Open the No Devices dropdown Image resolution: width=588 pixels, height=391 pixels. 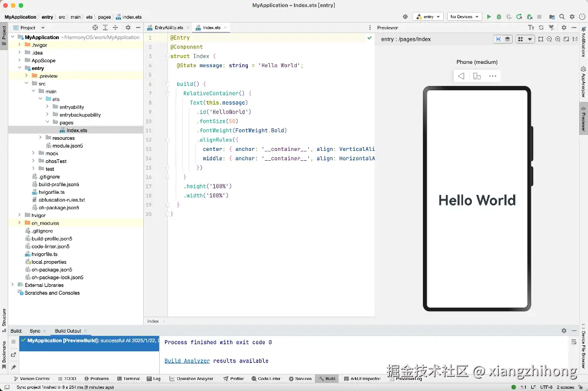pos(464,17)
